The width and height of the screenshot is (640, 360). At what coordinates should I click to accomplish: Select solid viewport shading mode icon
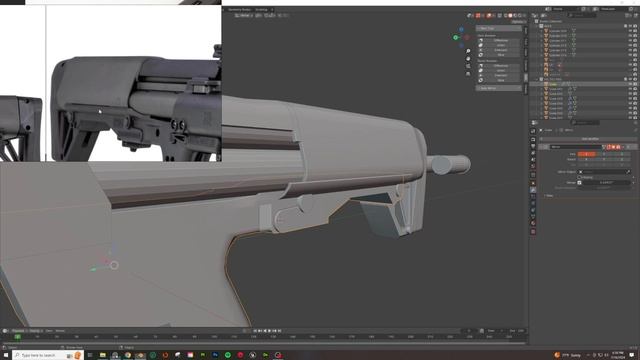point(510,16)
